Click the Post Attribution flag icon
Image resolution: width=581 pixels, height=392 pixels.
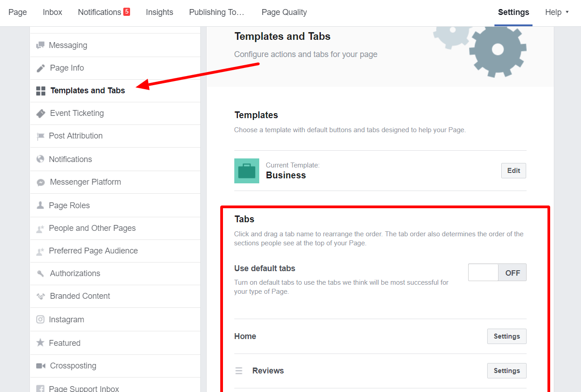(41, 136)
